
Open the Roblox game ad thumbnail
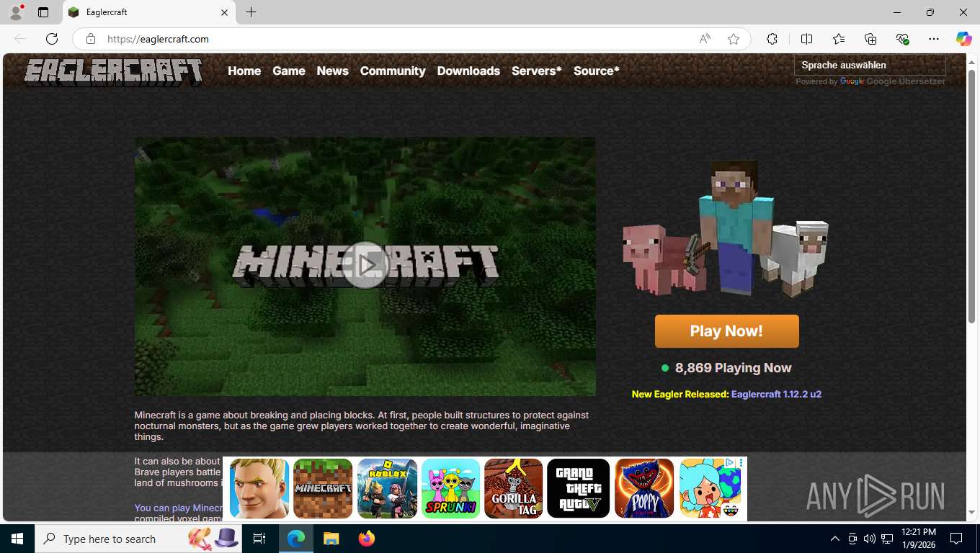(387, 488)
